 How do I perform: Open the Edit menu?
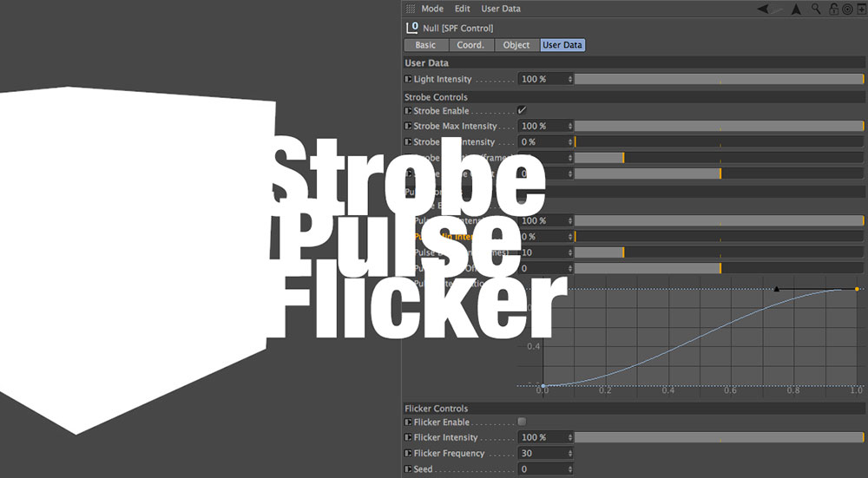tap(463, 9)
